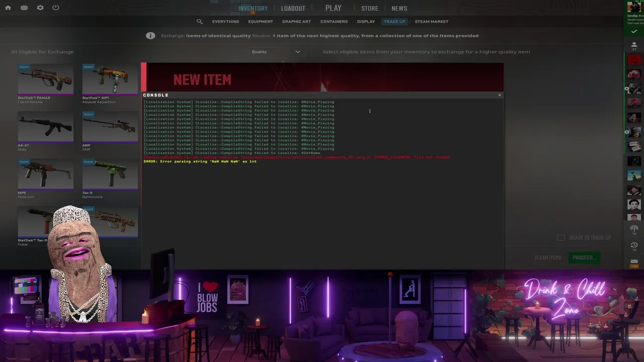Select the StatTrak FAMAS Eye of Athena item
Screen dimensions: 644x362
(x=45, y=84)
